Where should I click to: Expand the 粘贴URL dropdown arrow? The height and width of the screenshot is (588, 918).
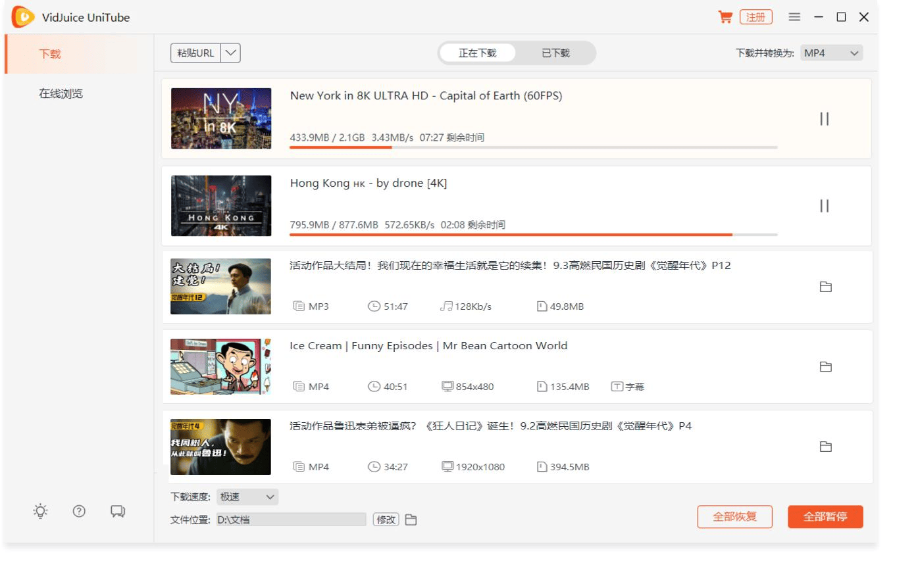[x=230, y=53]
